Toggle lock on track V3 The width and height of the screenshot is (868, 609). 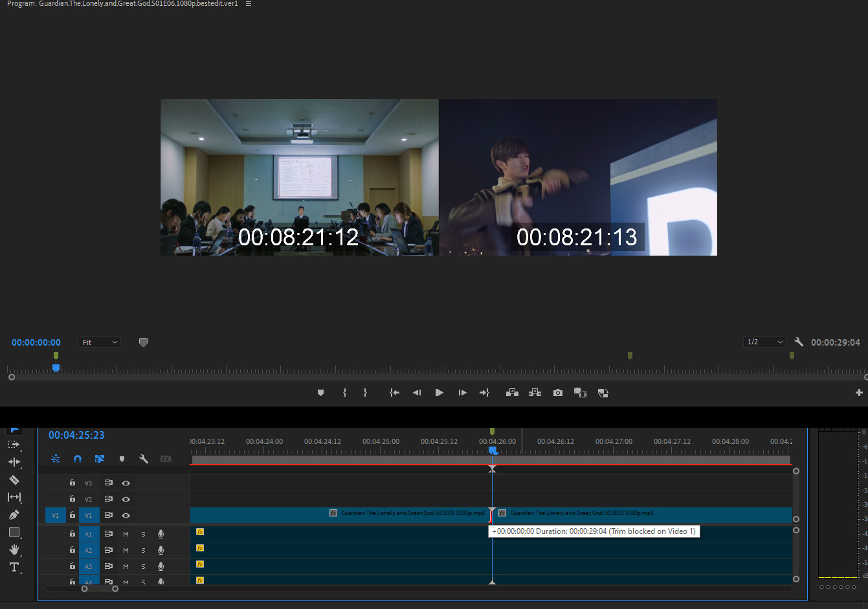[x=72, y=483]
